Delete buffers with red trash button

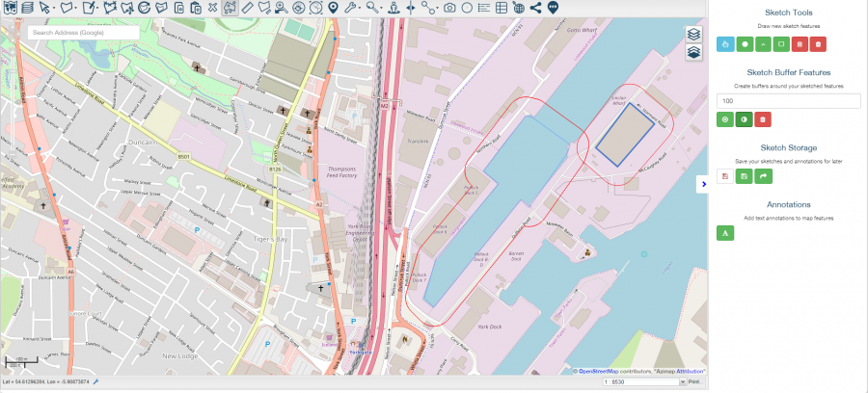(762, 119)
